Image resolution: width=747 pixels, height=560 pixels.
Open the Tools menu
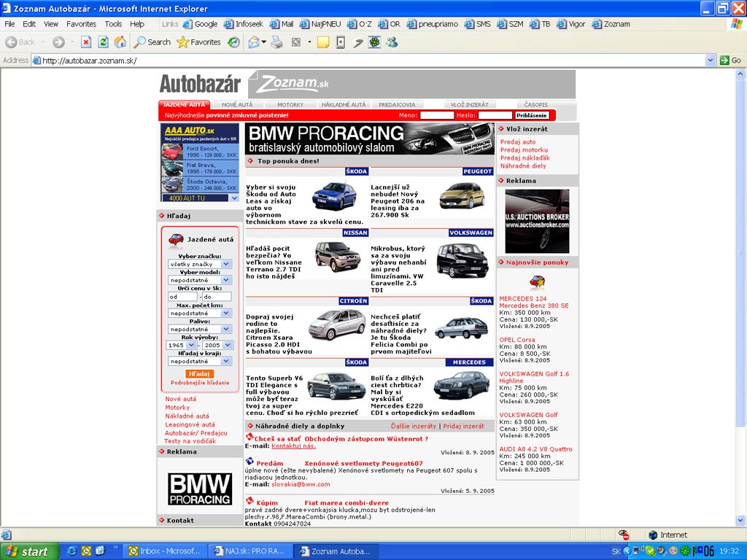[113, 24]
